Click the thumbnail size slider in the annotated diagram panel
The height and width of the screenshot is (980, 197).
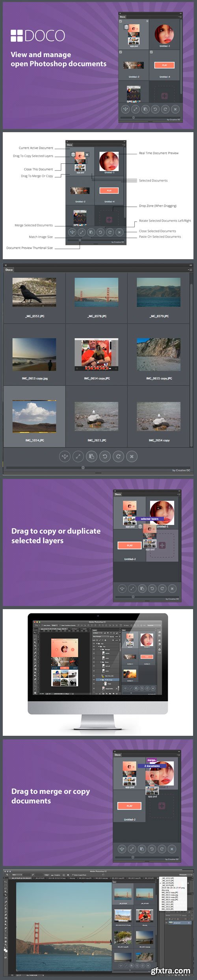click(80, 240)
